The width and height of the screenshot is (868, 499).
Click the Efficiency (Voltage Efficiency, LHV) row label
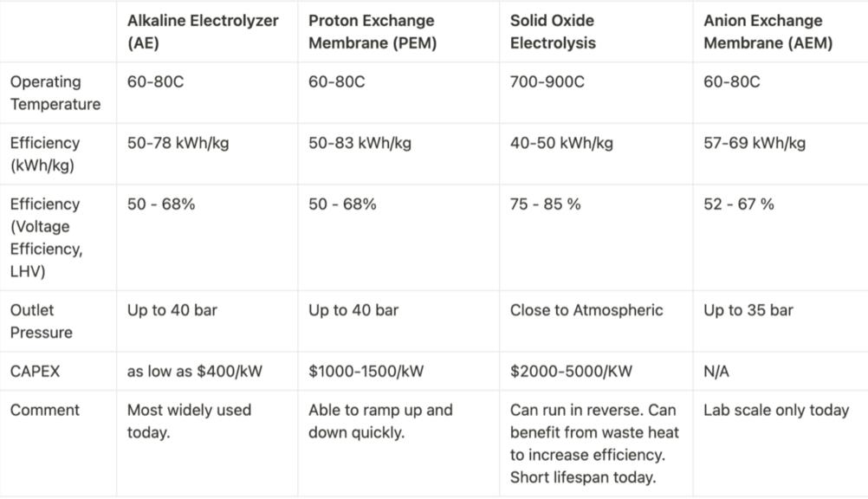(x=47, y=237)
